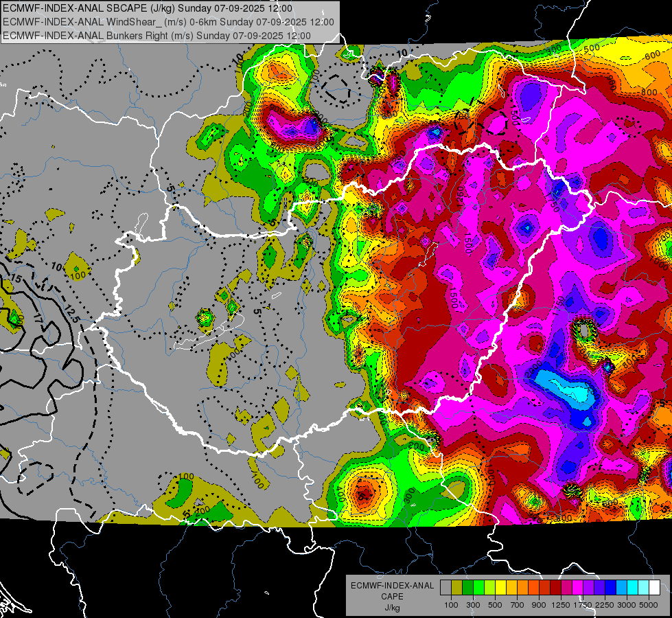Pick the pure yellow swatch above 500
Screen dimensions: 672x618
[500, 587]
